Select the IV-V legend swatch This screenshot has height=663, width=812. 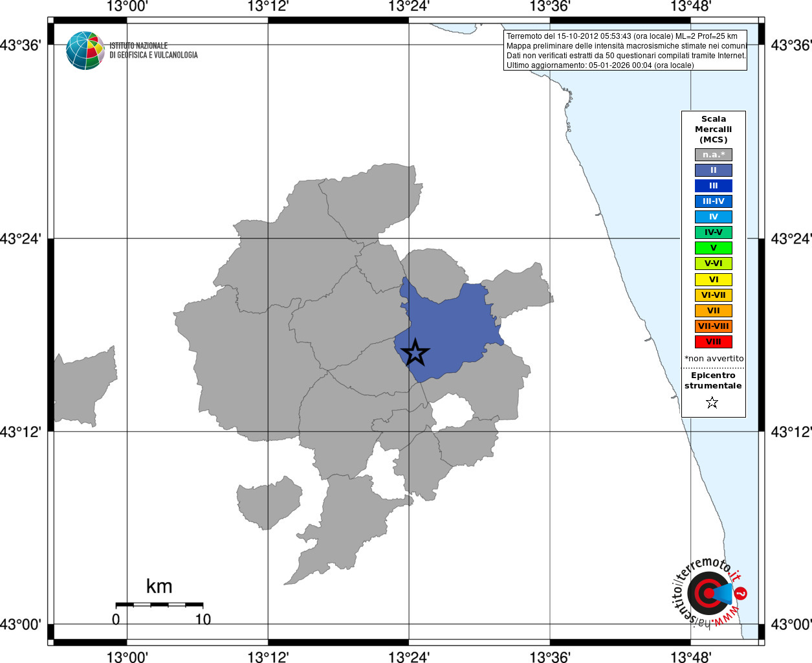pos(714,232)
